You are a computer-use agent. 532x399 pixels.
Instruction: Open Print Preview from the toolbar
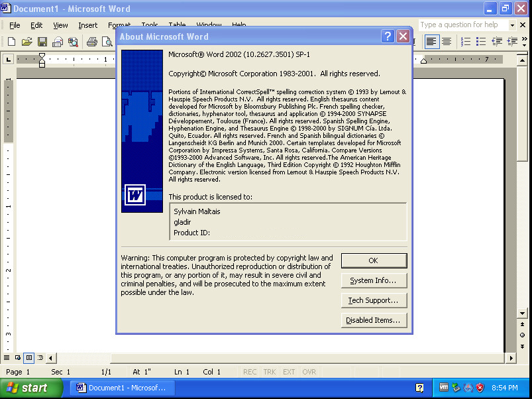[x=107, y=42]
